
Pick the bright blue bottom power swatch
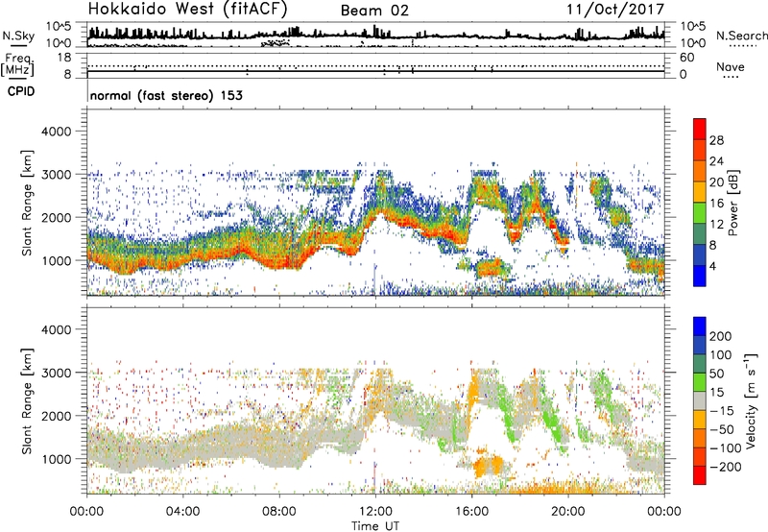click(700, 277)
